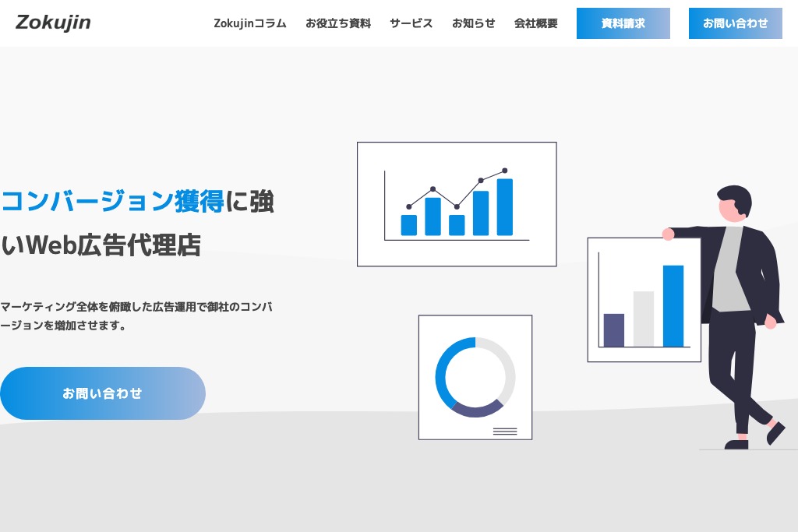Click the bar chart illustration
The width and height of the screenshot is (798, 532).
[457, 204]
